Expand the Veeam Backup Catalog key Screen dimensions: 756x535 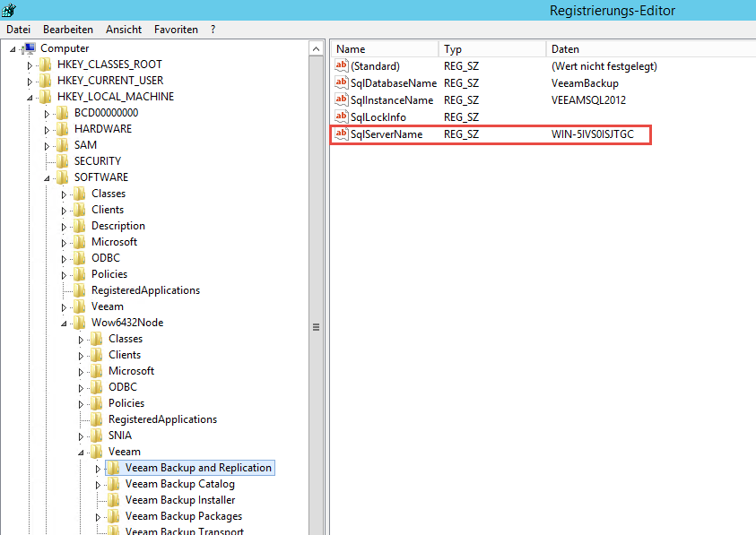[98, 485]
